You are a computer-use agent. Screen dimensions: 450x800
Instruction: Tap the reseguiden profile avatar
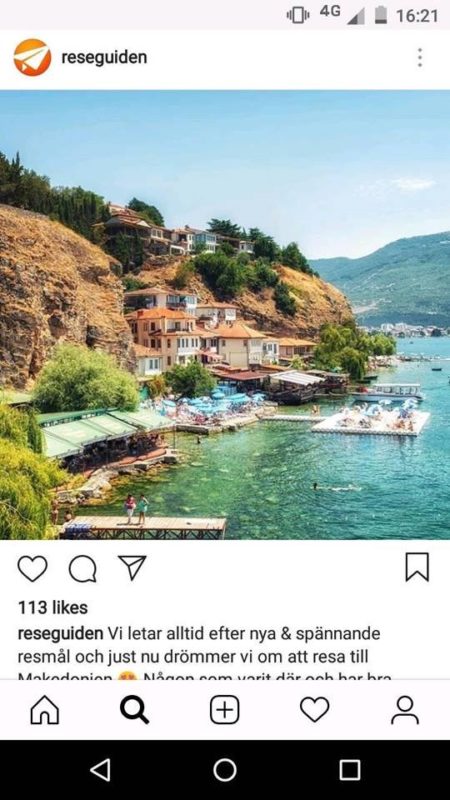tap(32, 58)
